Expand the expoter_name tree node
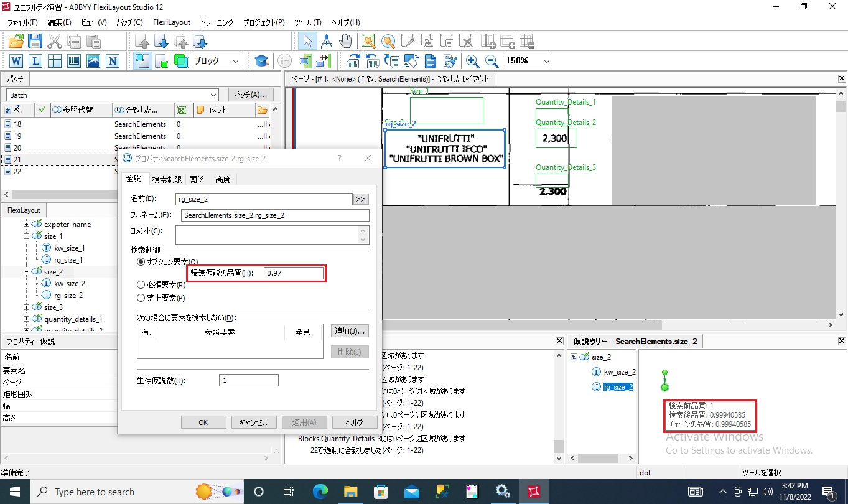The image size is (848, 504). tap(27, 225)
